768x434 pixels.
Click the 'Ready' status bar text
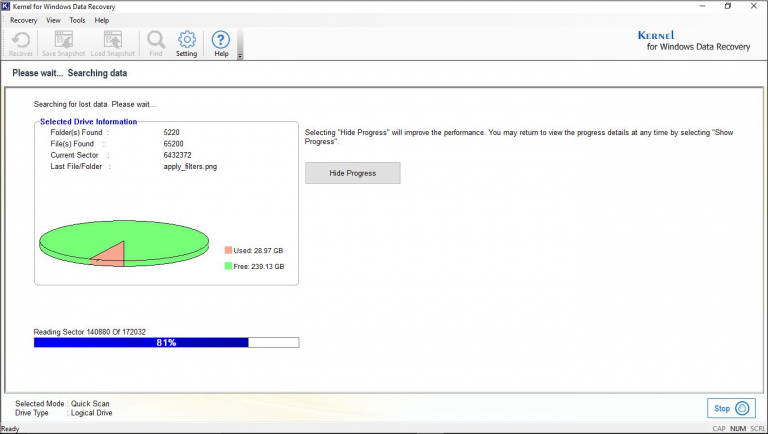[10, 429]
